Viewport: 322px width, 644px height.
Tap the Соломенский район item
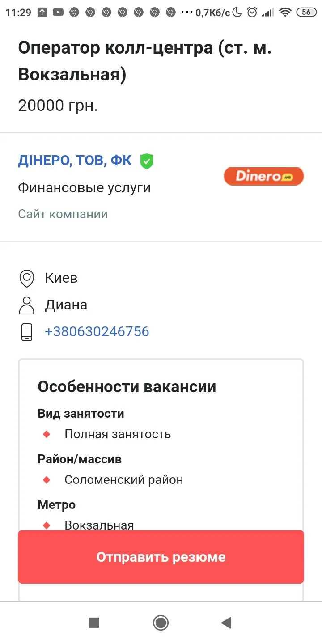point(124,480)
